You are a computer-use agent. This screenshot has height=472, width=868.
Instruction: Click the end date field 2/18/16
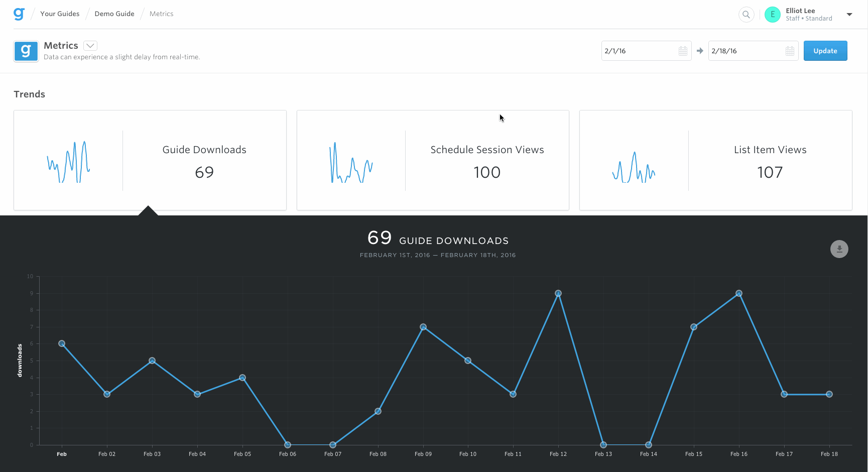753,51
